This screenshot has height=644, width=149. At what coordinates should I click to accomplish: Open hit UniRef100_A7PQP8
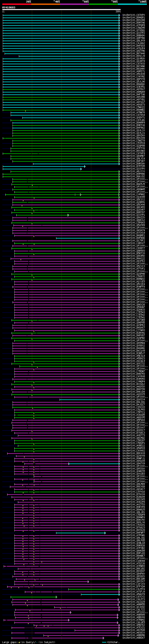point(133,25)
